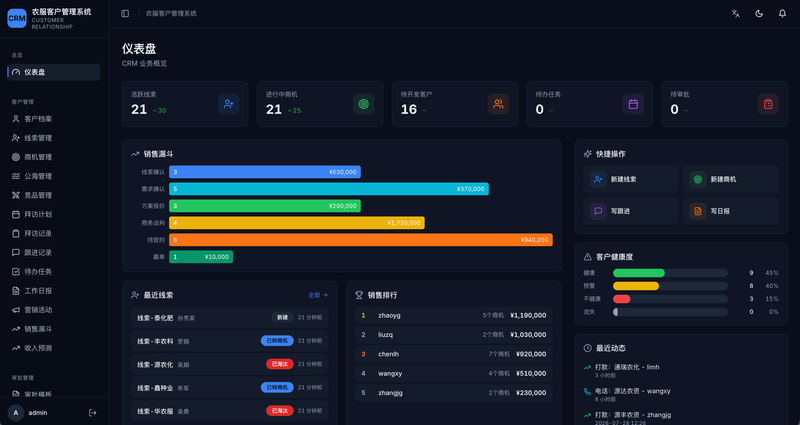This screenshot has height=425, width=800.
Task: Click the 待开发客户 people icon
Action: tap(498, 104)
